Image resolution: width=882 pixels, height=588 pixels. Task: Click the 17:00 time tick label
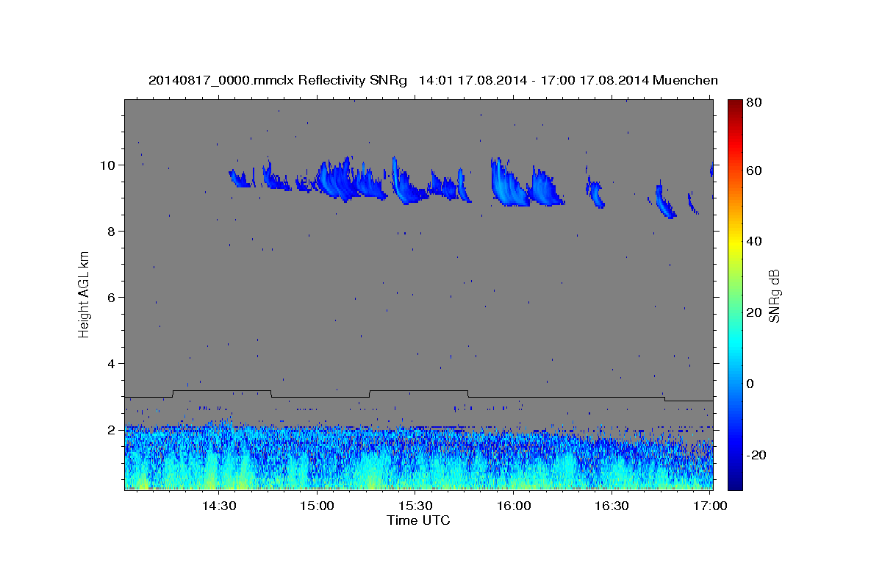tap(710, 506)
